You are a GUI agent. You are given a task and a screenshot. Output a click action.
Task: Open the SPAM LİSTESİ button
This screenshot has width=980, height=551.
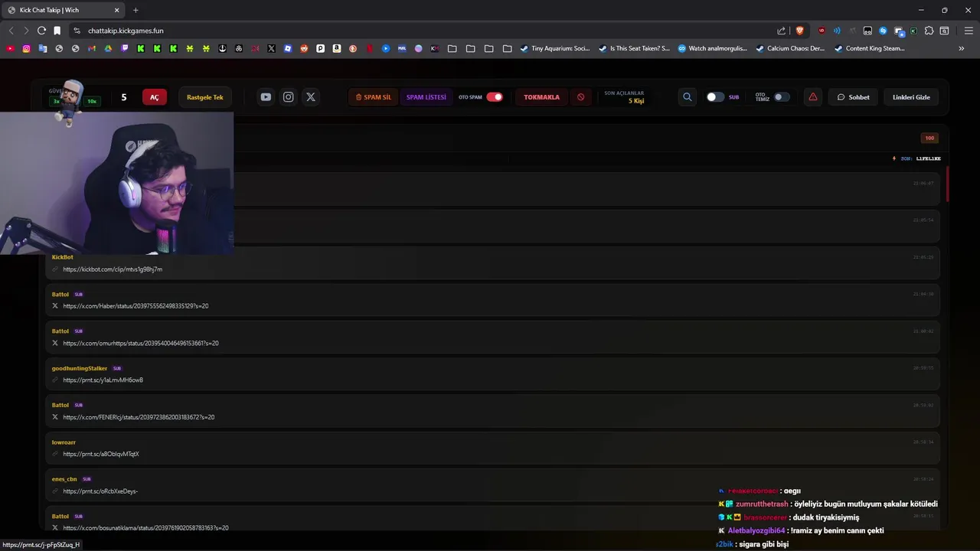coord(426,97)
